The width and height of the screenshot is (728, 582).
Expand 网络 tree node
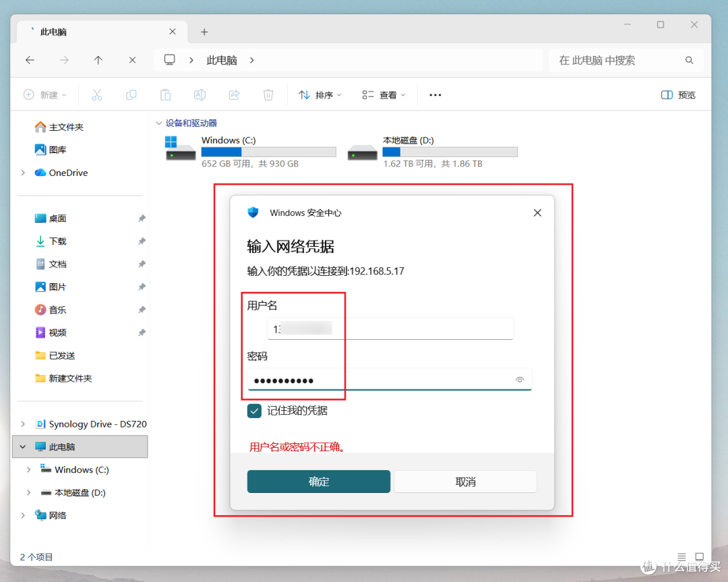[x=23, y=515]
